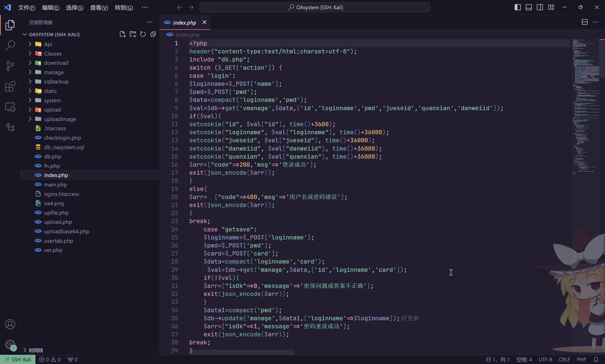
Task: Change language mode via PHP
Action: coord(581,360)
